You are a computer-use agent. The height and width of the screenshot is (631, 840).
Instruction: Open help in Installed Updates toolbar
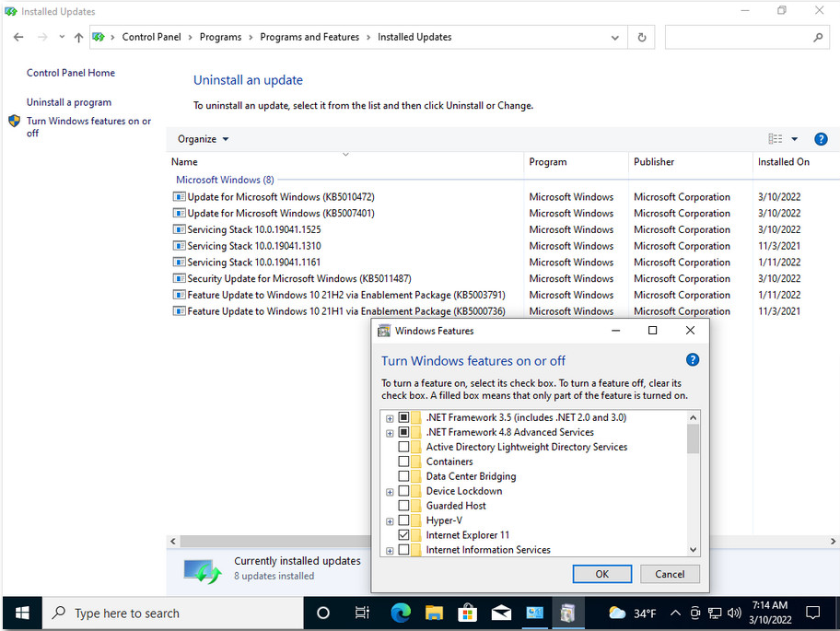coord(821,139)
